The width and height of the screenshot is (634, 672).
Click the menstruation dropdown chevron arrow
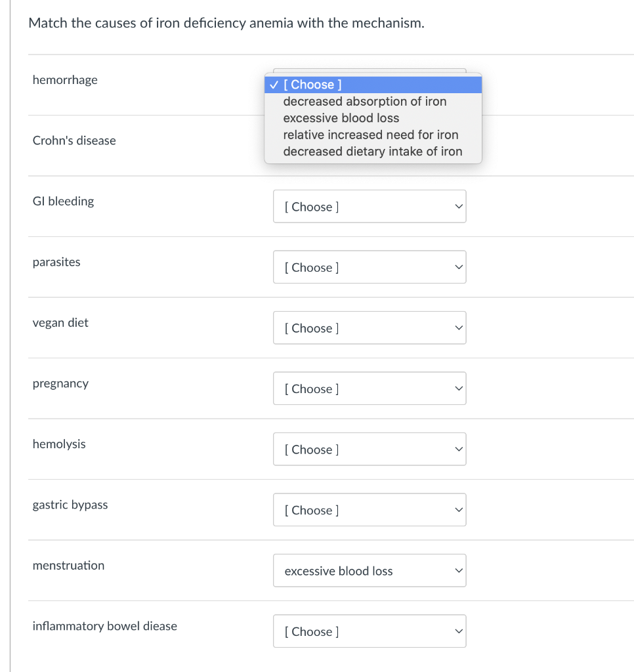pyautogui.click(x=457, y=571)
